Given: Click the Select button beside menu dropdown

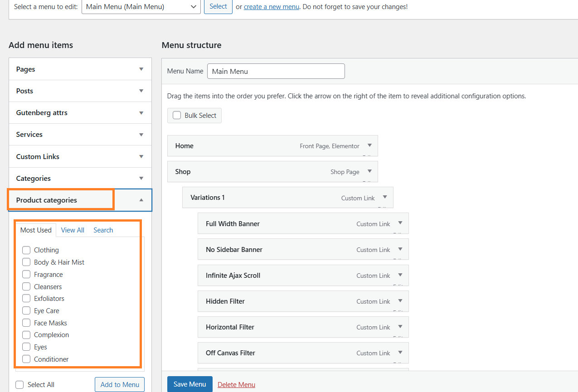Looking at the screenshot, I should 218,7.
